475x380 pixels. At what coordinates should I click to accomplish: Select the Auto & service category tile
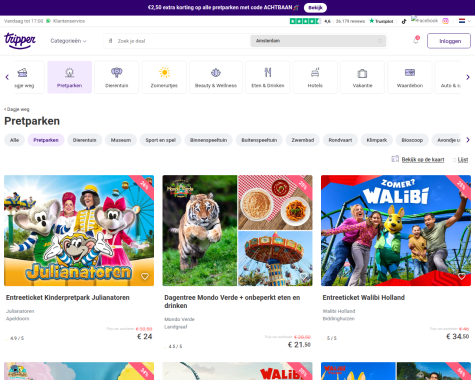pos(448,77)
